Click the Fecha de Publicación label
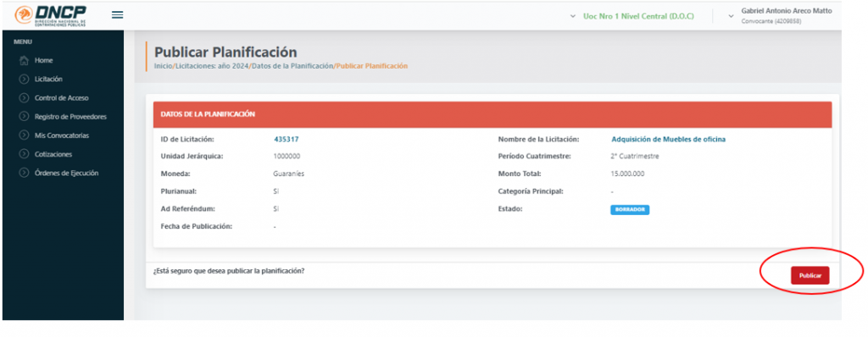This screenshot has height=337, width=868. pos(197,226)
